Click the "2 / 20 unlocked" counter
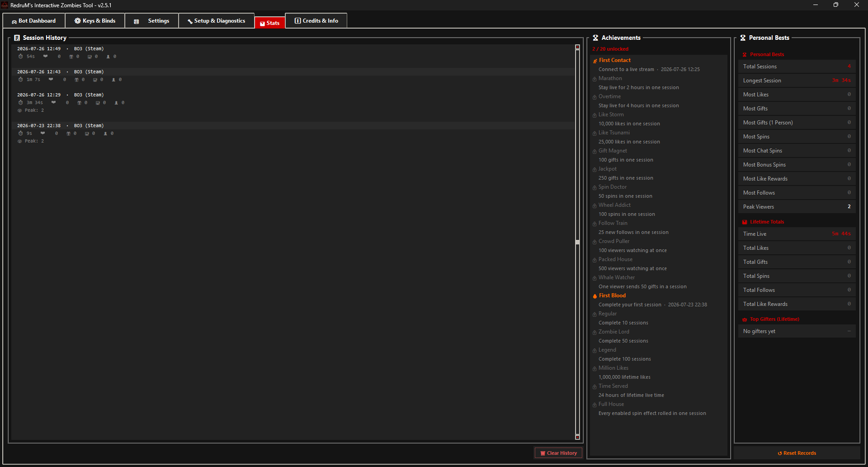This screenshot has width=868, height=467. coord(610,49)
